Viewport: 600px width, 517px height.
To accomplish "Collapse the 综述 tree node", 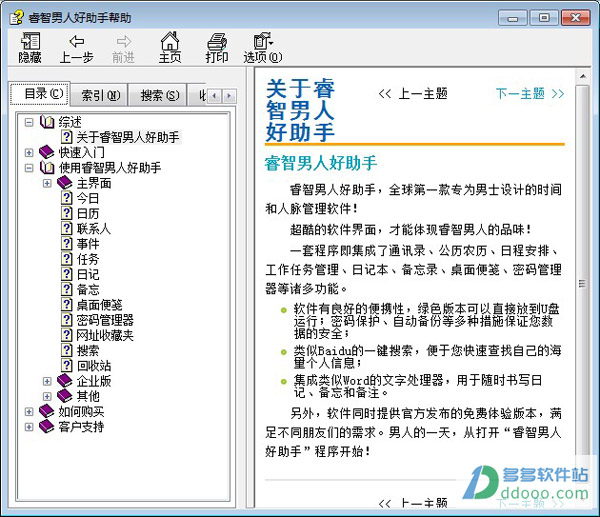I will [x=29, y=122].
